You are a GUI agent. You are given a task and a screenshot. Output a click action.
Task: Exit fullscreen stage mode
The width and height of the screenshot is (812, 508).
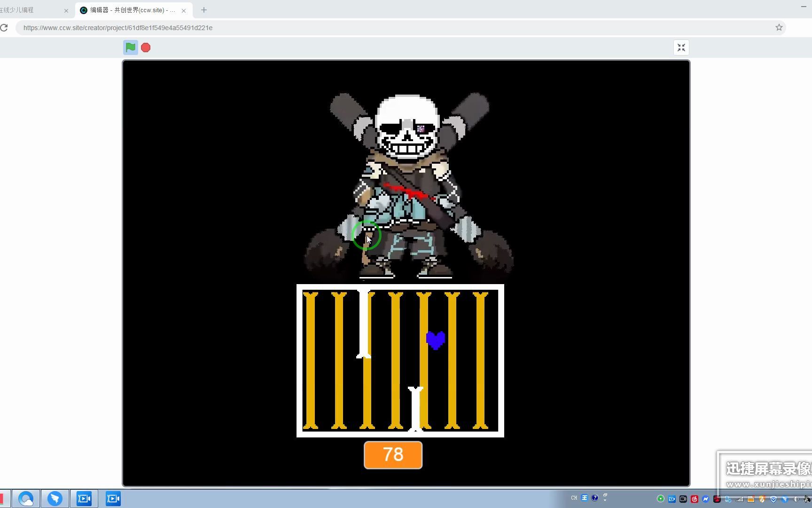(681, 48)
